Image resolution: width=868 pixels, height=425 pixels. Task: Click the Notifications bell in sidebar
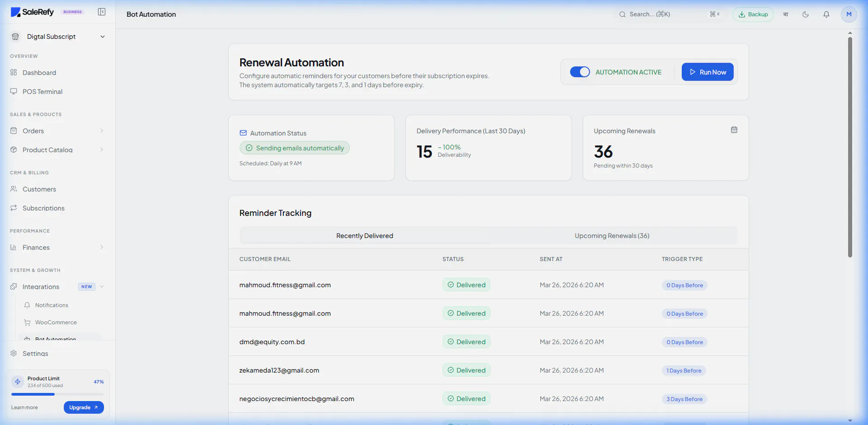click(27, 305)
